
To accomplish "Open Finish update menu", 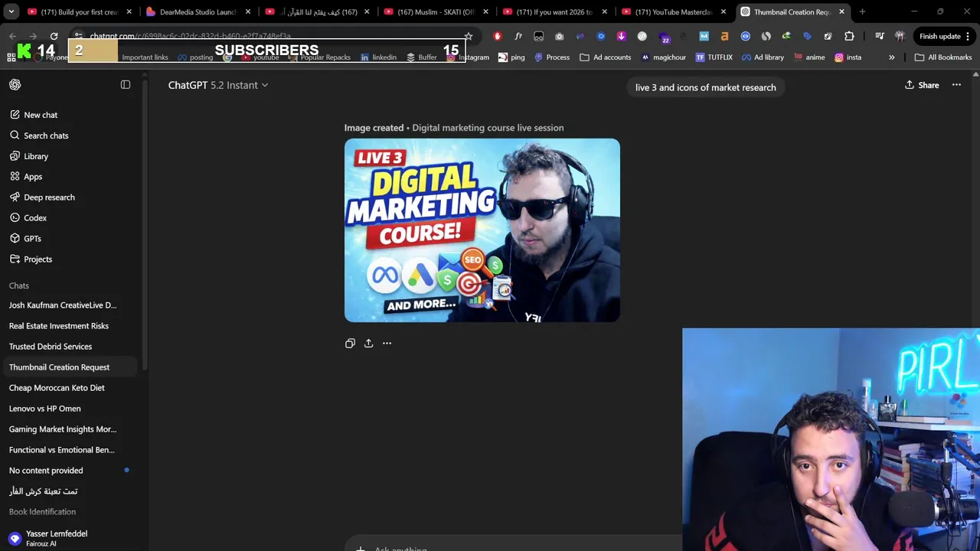I will click(945, 36).
